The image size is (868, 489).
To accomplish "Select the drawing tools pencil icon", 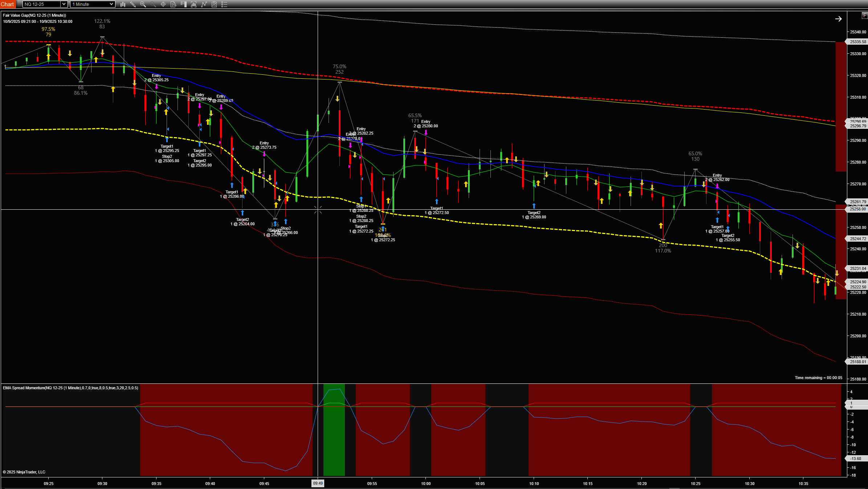I will [x=133, y=4].
